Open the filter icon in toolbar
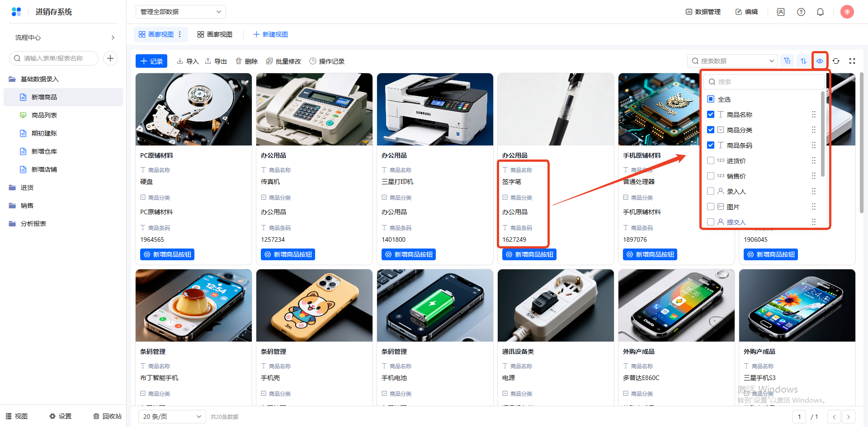 pyautogui.click(x=787, y=61)
